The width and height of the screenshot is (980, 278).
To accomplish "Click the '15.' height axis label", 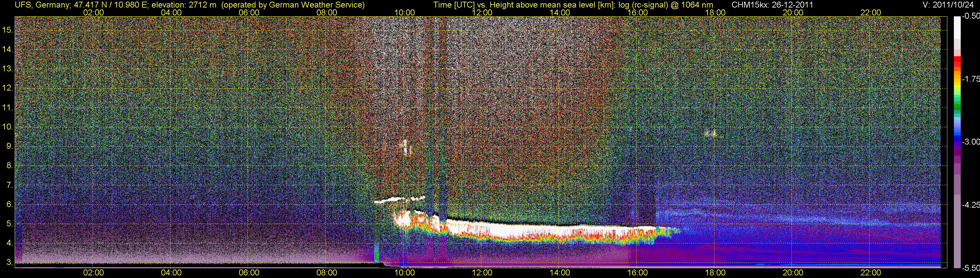I will 8,30.
